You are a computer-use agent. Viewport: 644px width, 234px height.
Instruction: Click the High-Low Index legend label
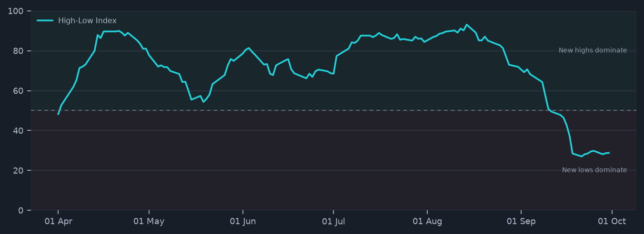(x=87, y=21)
